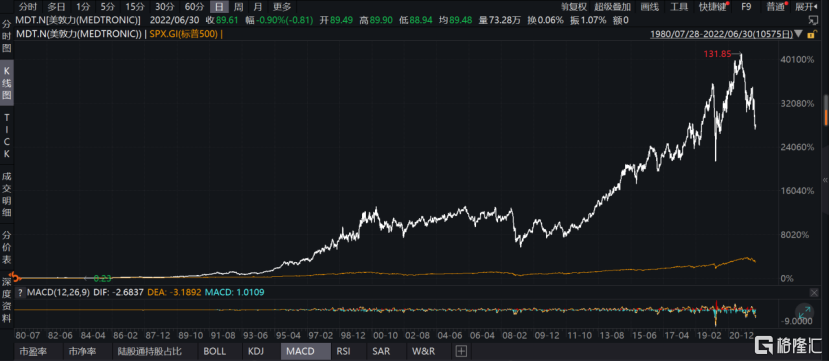Click the MACD(12,26,9) parameter label

[59, 292]
